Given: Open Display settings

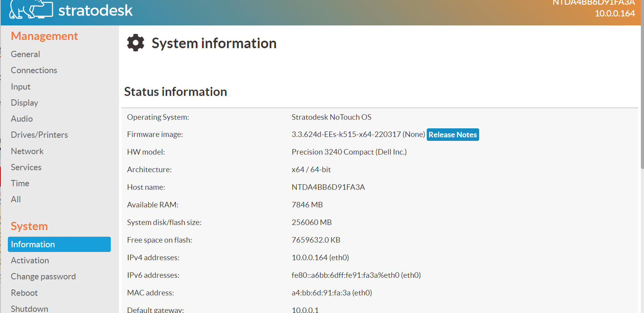Looking at the screenshot, I should click(x=25, y=103).
